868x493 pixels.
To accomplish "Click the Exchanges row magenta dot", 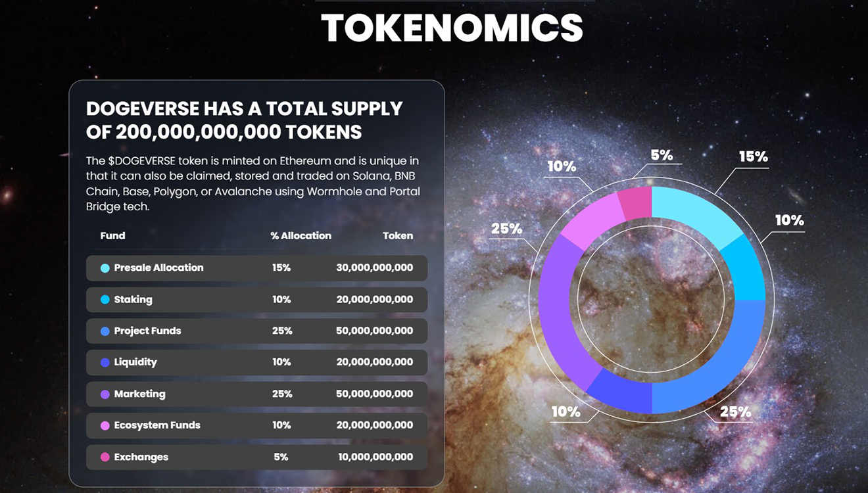I will click(x=105, y=458).
